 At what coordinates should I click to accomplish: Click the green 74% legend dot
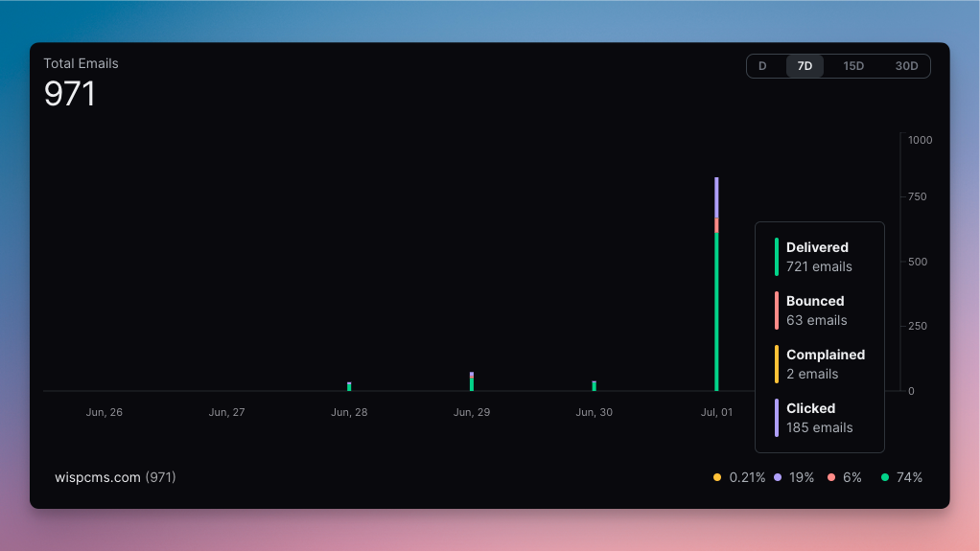coord(884,477)
